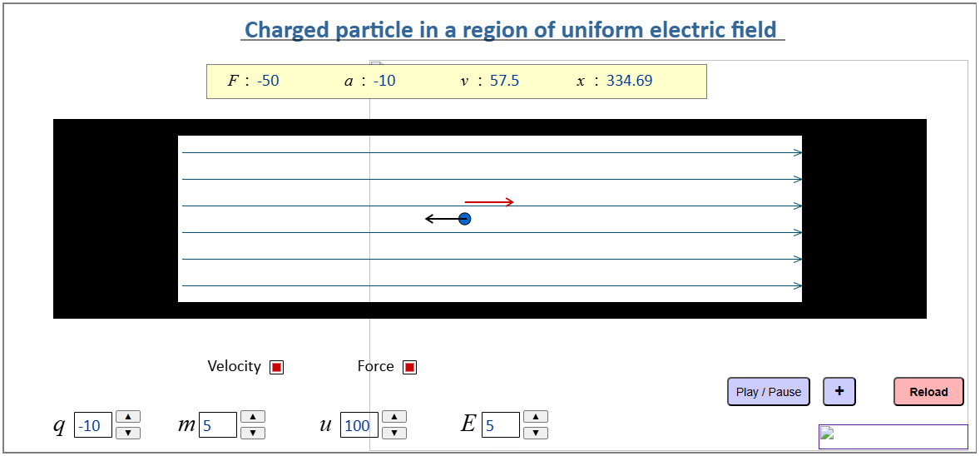Click the red force arrow
The height and width of the screenshot is (456, 980).
tap(489, 202)
